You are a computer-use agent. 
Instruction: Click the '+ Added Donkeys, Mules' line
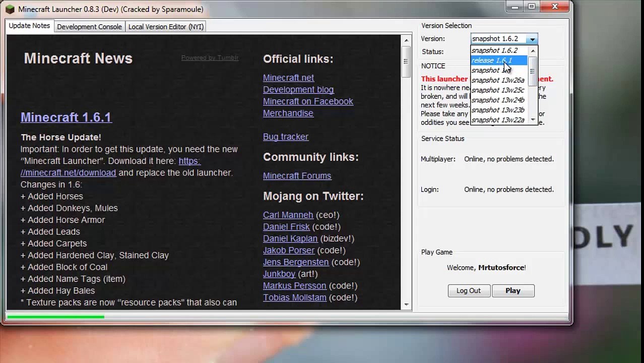[x=69, y=208]
